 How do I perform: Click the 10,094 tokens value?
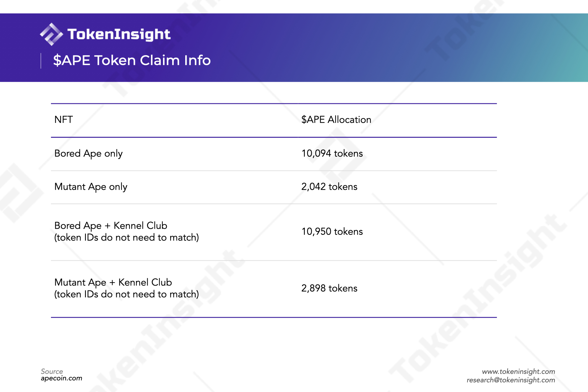pos(332,154)
